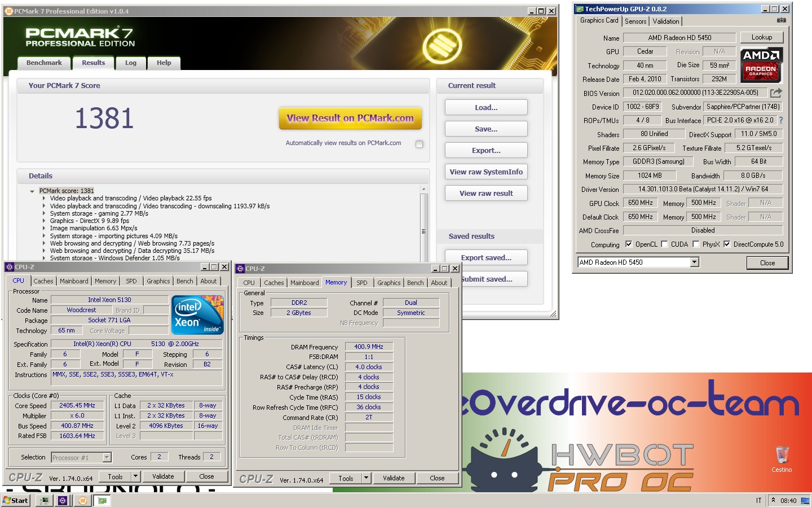Expand the Image manipulation 6.63 Mpx/s row

point(44,228)
